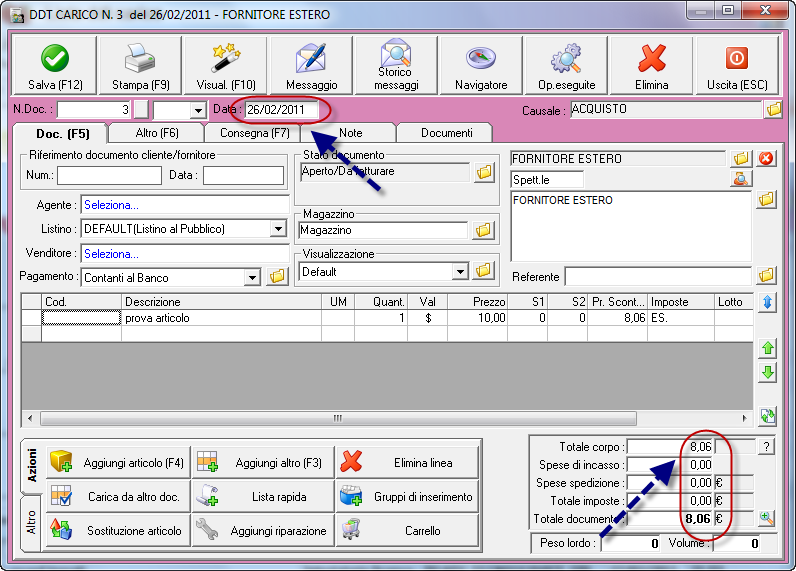Click Sostituzione articolo button
This screenshot has height=571, width=796.
(118, 530)
